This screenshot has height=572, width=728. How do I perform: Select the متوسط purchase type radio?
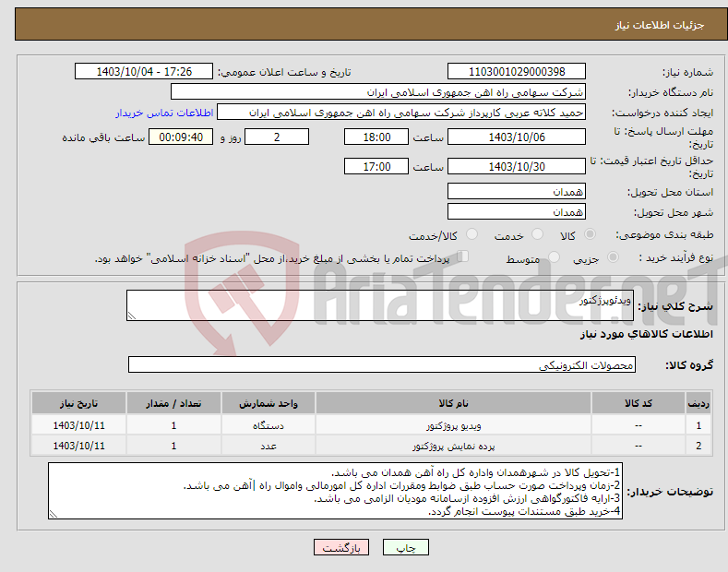click(x=554, y=257)
